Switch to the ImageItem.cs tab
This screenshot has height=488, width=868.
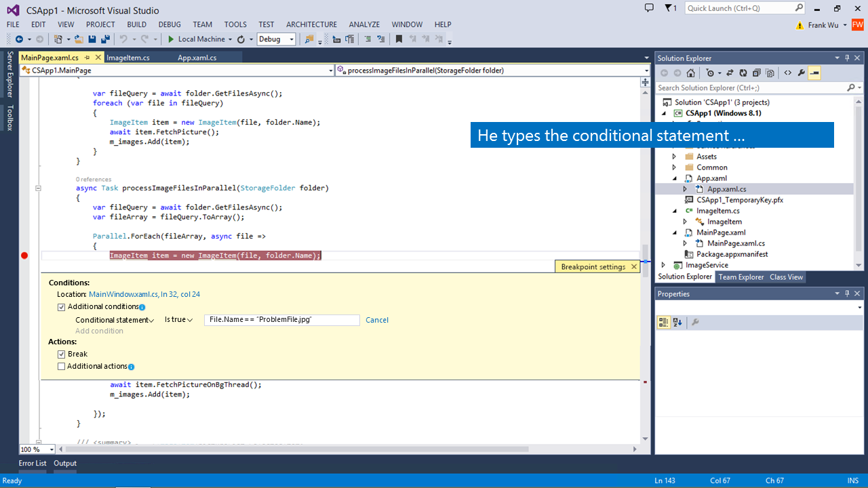128,58
